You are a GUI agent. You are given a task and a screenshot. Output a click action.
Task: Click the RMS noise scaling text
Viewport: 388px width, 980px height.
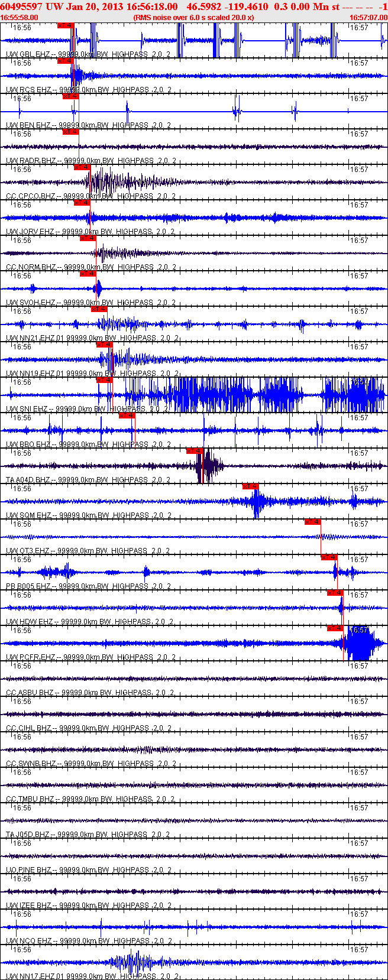(x=194, y=18)
